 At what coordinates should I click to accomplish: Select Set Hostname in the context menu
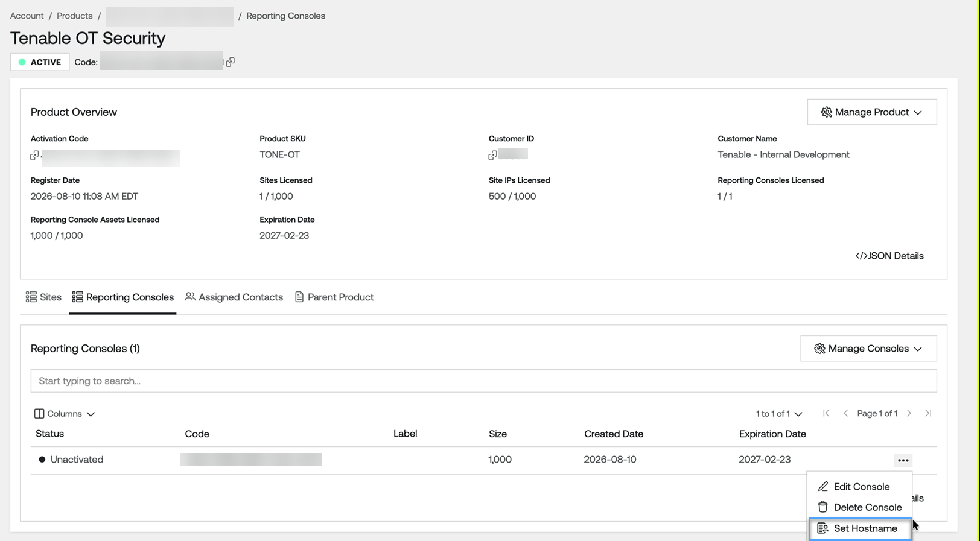coord(860,528)
